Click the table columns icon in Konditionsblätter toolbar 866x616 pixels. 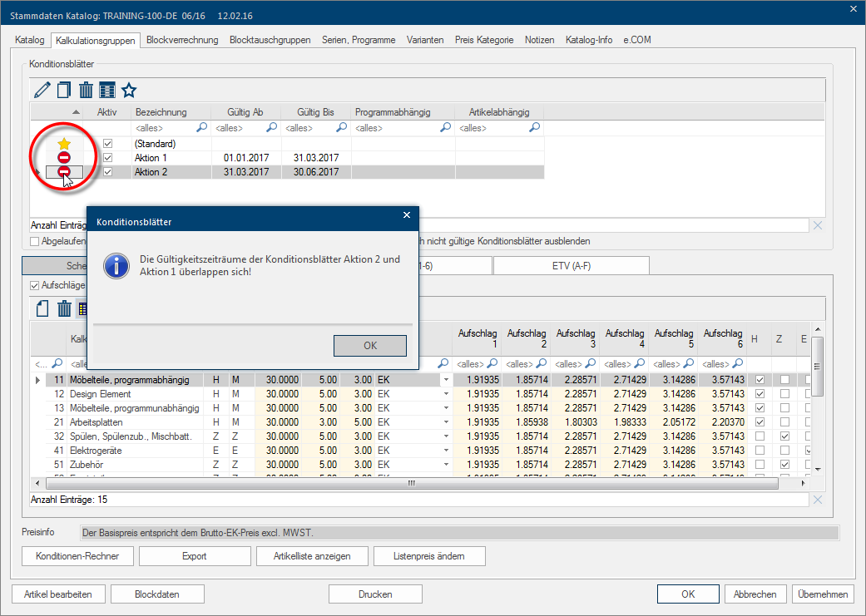107,90
